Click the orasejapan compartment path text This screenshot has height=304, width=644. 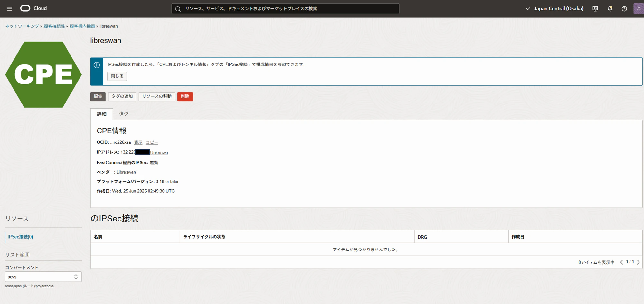[29, 286]
